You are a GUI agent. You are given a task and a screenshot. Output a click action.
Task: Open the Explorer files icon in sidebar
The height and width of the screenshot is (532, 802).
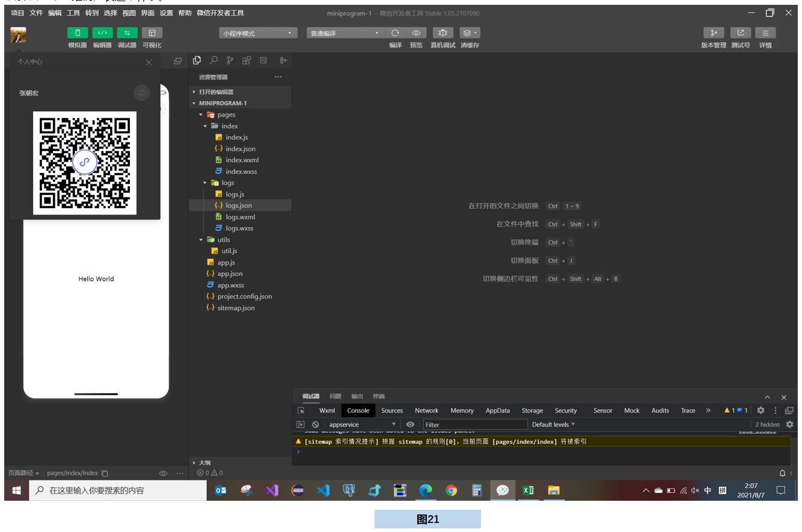click(x=197, y=60)
